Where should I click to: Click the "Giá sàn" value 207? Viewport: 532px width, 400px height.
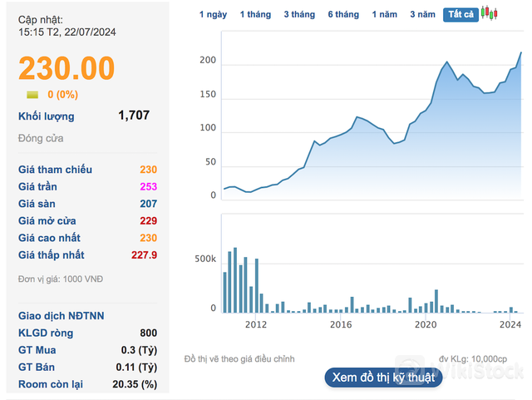(148, 204)
